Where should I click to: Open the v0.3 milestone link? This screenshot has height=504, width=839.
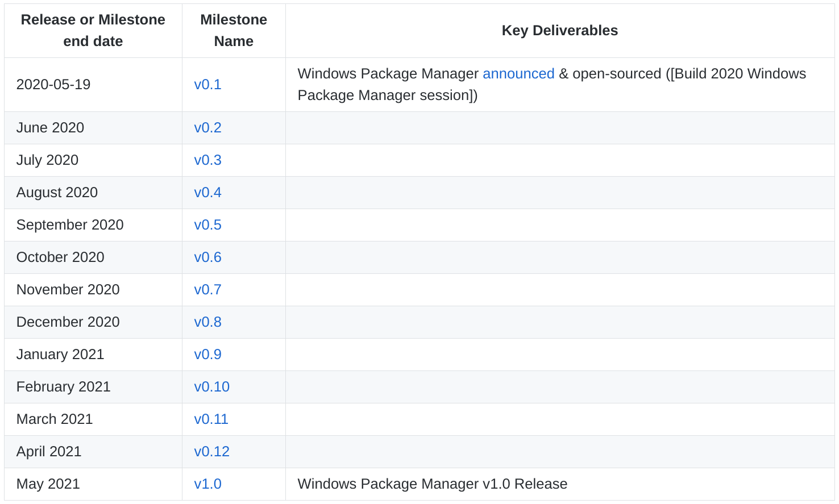(x=207, y=160)
